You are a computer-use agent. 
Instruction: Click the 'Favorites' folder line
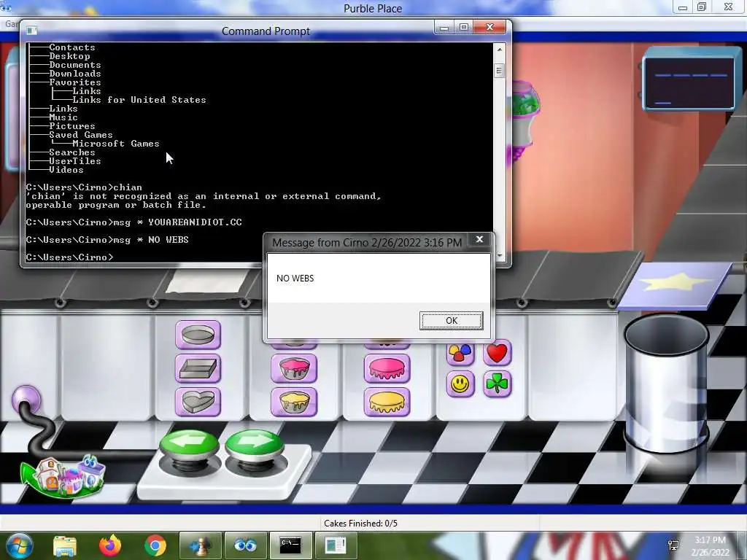click(75, 82)
